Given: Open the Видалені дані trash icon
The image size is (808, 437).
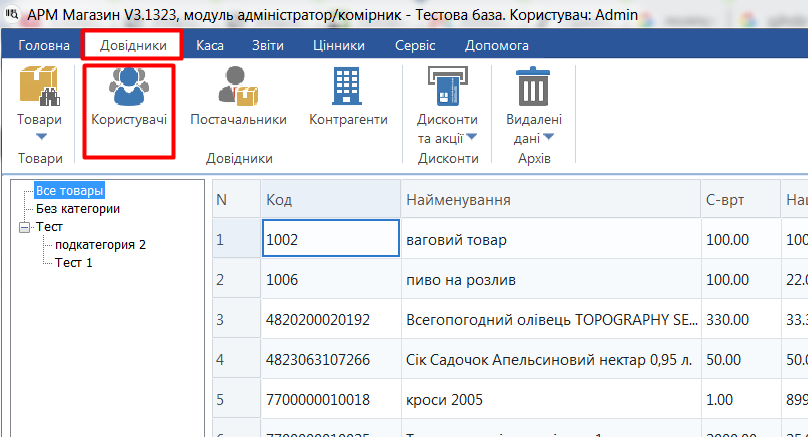Looking at the screenshot, I should [533, 87].
